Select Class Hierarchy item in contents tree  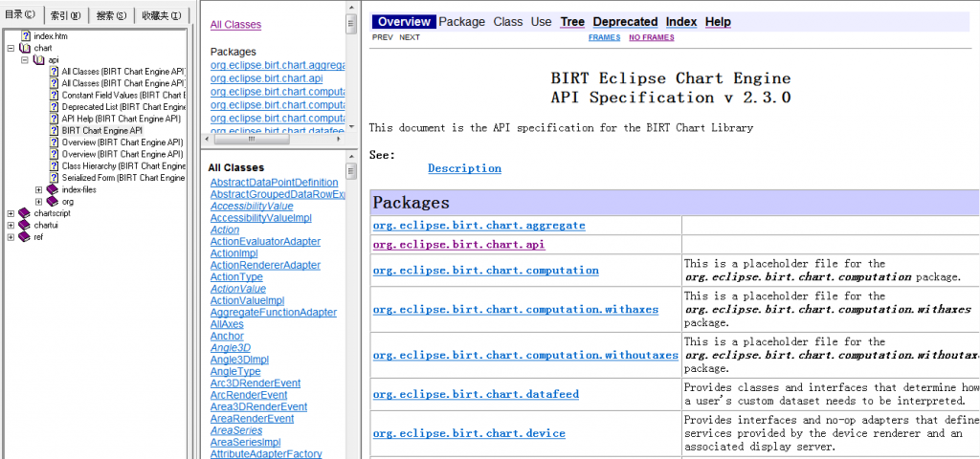point(123,166)
